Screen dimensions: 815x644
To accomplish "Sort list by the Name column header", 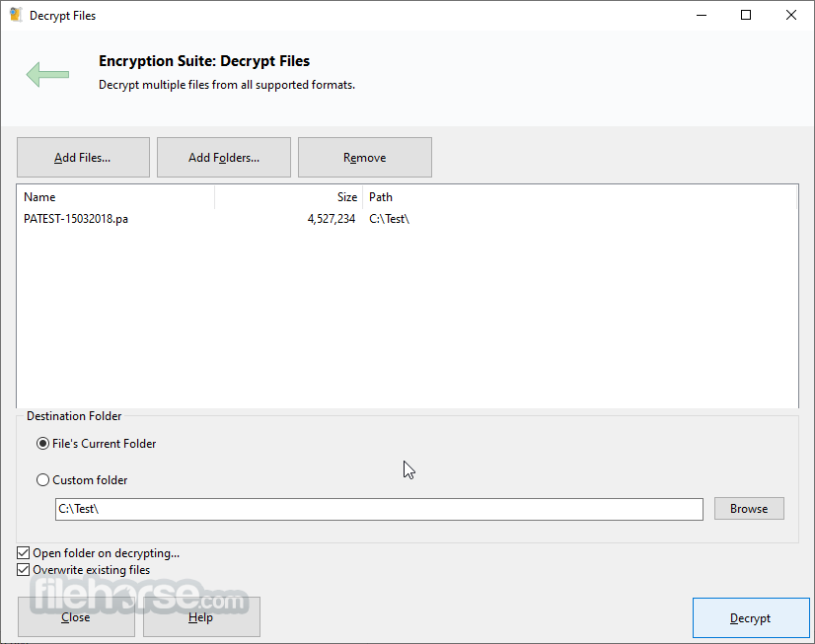I will (115, 197).
